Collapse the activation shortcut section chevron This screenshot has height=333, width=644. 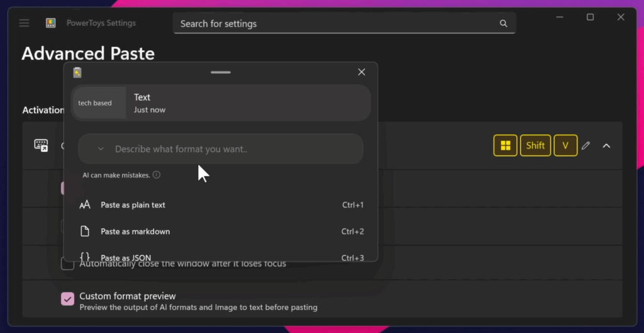click(x=606, y=146)
